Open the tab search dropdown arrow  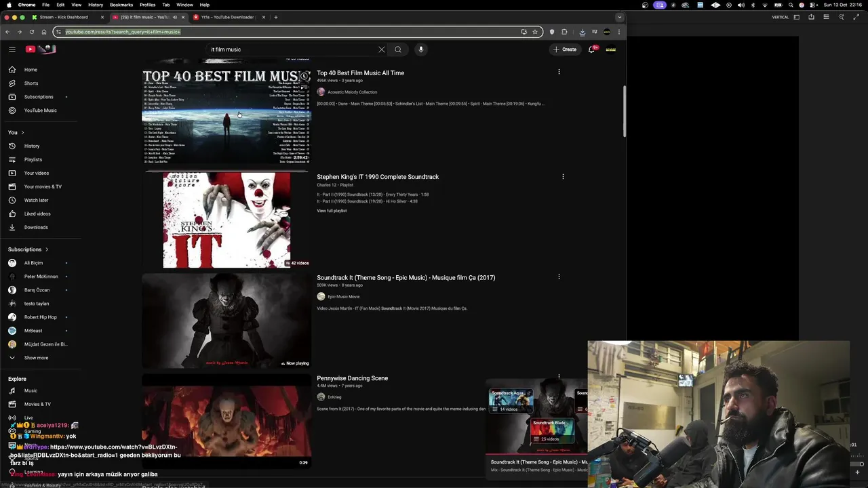point(619,17)
